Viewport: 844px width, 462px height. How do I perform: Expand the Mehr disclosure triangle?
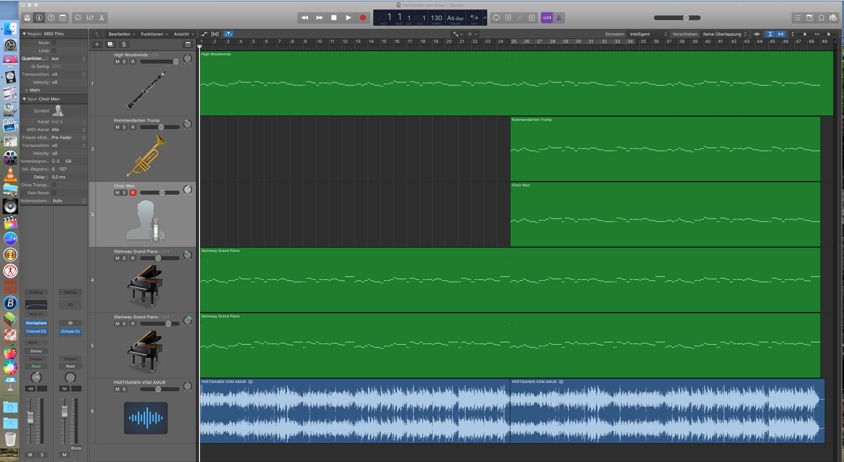click(26, 90)
